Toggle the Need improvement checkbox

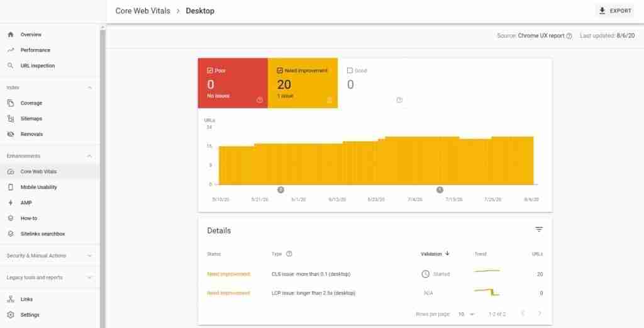[x=280, y=71]
